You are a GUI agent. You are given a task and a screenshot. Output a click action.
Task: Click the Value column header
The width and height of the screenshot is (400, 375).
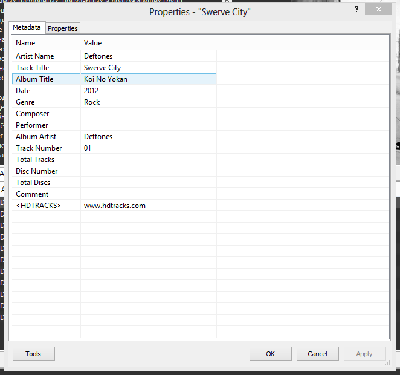coord(93,43)
